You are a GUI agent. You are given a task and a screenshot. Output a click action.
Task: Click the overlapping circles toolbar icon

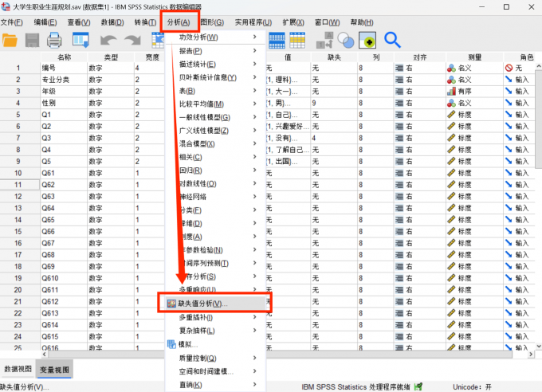coord(346,41)
